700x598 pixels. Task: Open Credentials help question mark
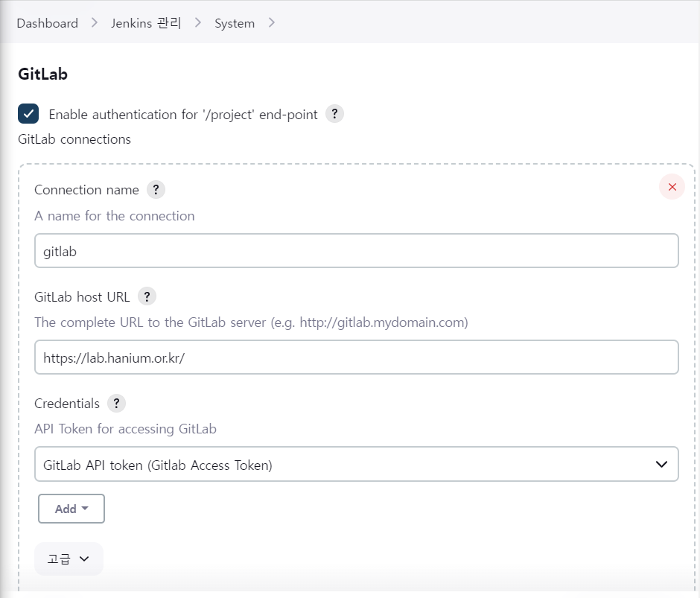tap(116, 403)
